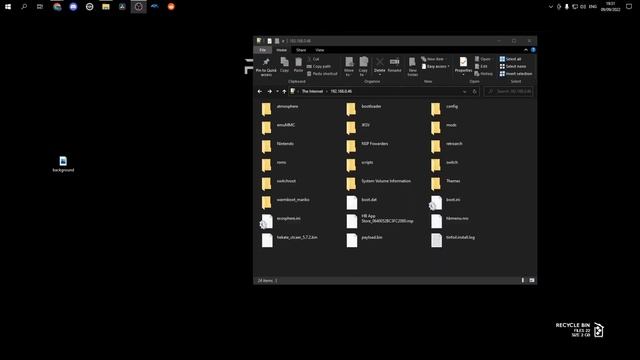Open taskbar Search
This screenshot has height=360, width=640.
click(24, 7)
